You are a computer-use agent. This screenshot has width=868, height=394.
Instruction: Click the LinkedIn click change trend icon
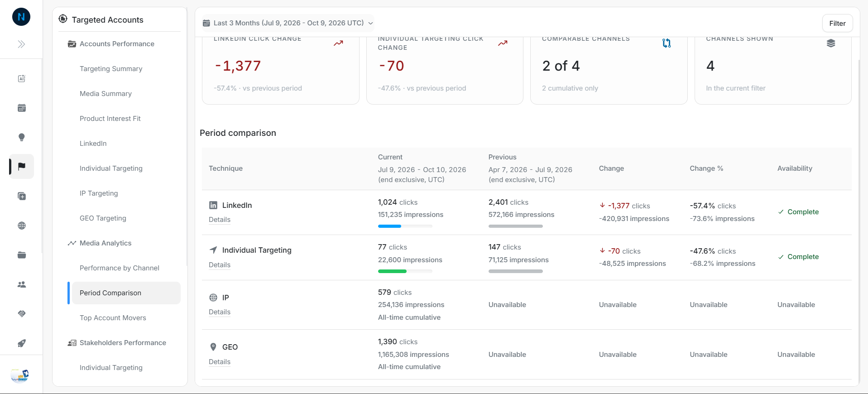338,43
